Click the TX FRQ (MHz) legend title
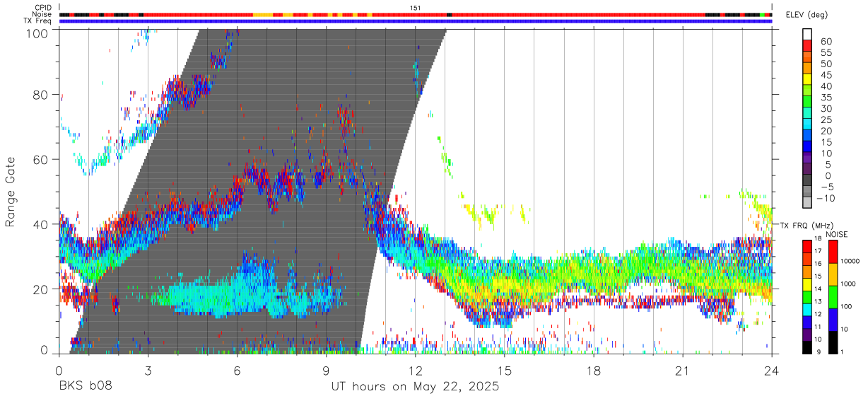This screenshot has width=868, height=401. click(807, 225)
